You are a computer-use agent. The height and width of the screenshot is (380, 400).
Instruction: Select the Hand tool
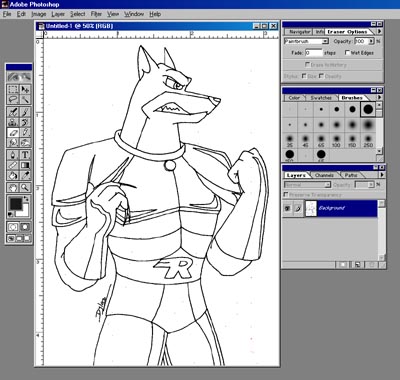pos(13,187)
